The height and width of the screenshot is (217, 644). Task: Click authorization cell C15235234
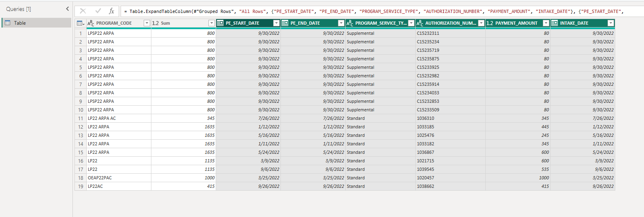coord(451,42)
